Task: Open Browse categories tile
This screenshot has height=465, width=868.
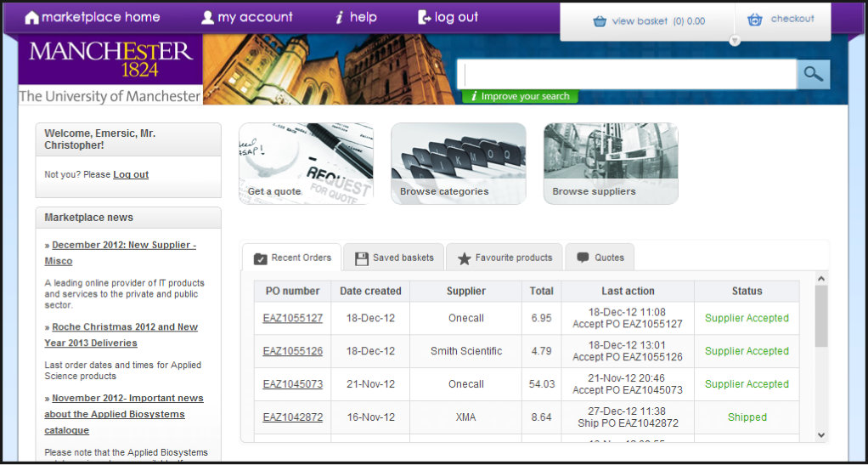Action: (459, 163)
